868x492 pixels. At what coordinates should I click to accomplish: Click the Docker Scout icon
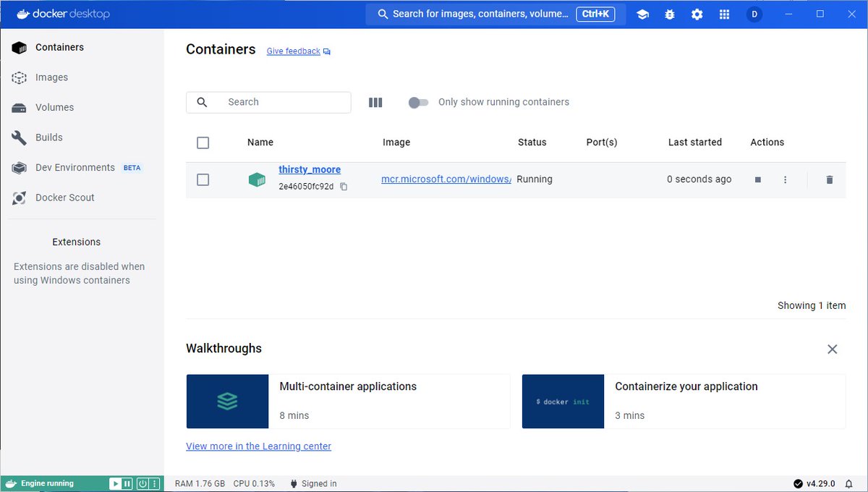(20, 198)
